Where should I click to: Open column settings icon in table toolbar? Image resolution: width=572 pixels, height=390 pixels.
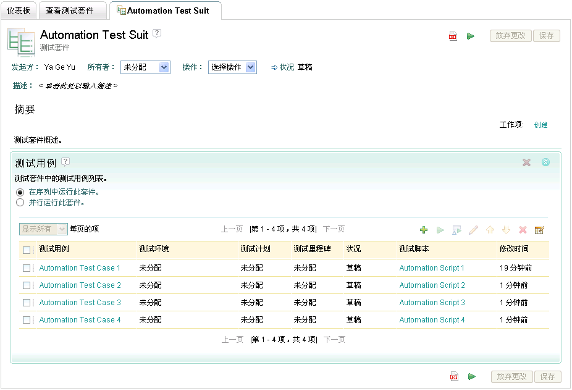pos(539,230)
